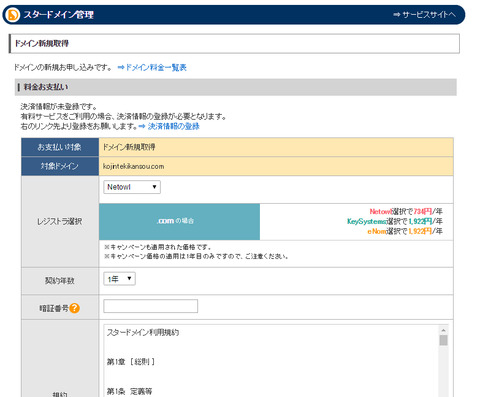Expand the 契約年数 1年 dropdown

(119, 279)
